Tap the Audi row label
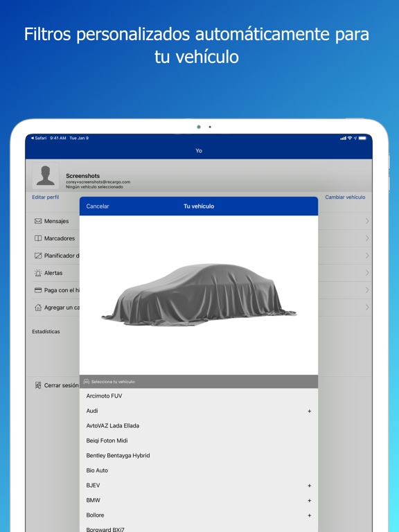Screen dimensions: 399x532 (92, 411)
